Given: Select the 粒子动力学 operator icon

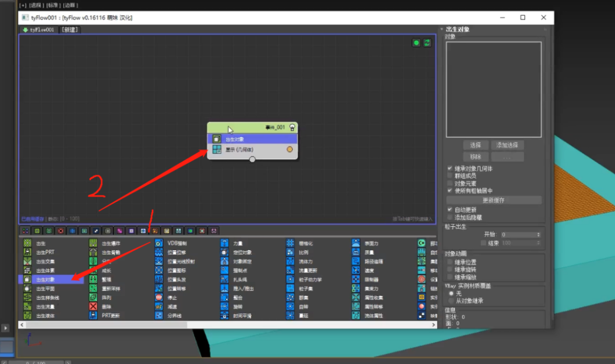Looking at the screenshot, I should tap(290, 279).
